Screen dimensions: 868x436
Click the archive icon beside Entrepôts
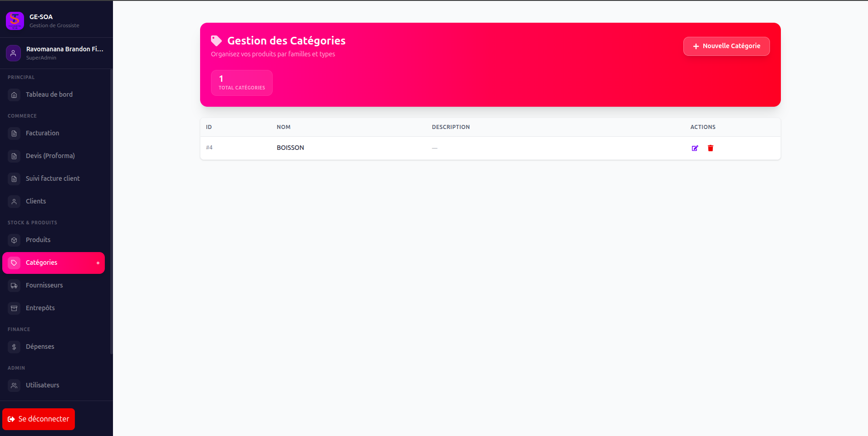click(14, 308)
